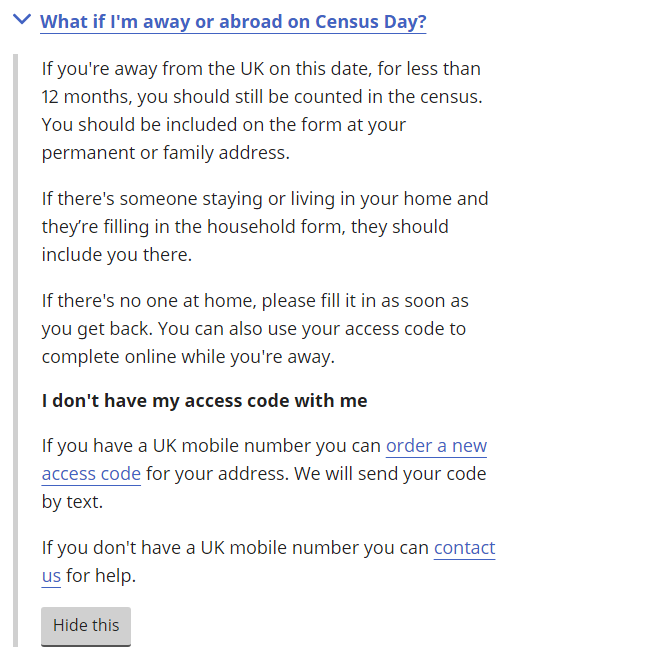This screenshot has width=655, height=658.
Task: Click the "Hide this" button
Action: [x=86, y=626]
